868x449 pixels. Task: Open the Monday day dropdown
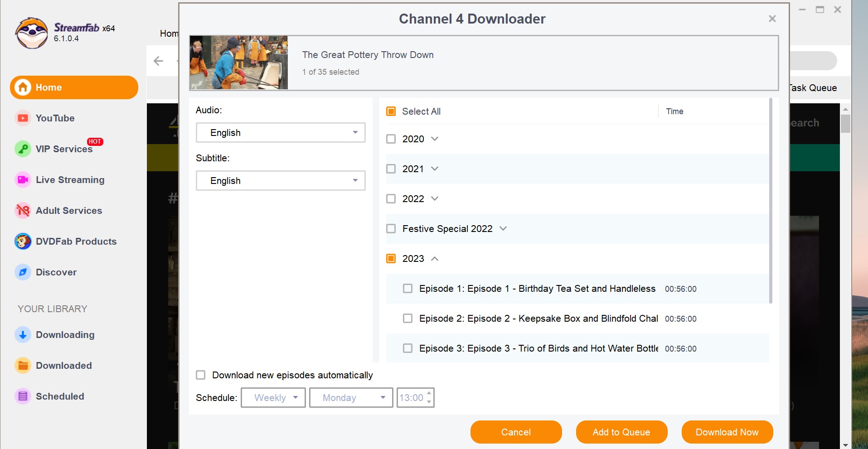[351, 398]
